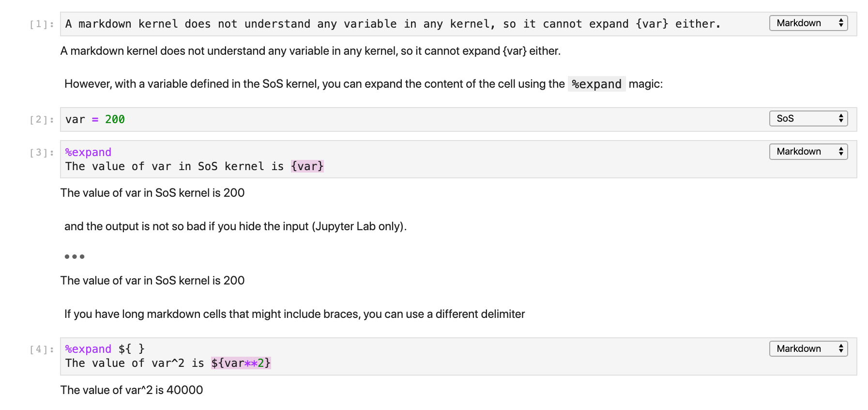Select the cell prompt labeled [1]:
This screenshot has height=410, width=868.
click(x=42, y=25)
